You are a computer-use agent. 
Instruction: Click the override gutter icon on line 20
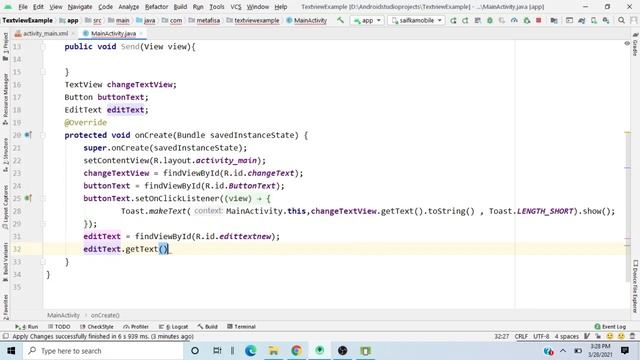(28, 135)
